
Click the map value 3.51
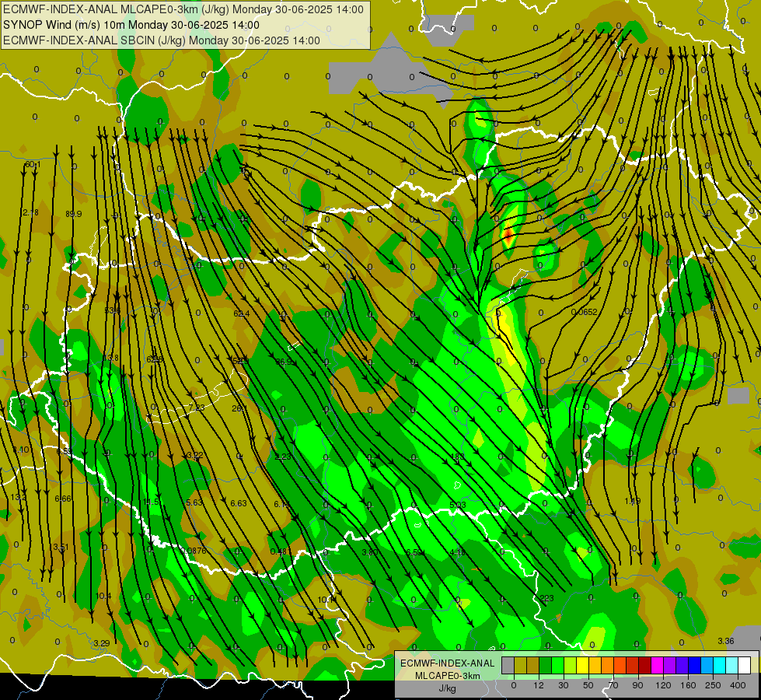[61, 548]
